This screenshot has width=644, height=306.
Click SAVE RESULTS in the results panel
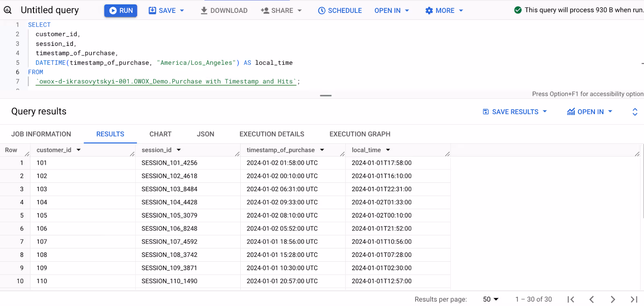pyautogui.click(x=515, y=112)
